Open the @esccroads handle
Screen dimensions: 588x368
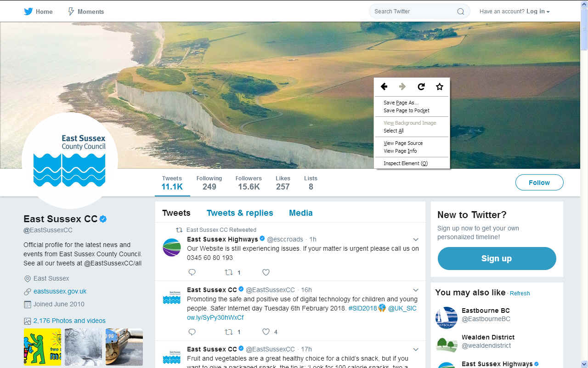[x=285, y=239]
